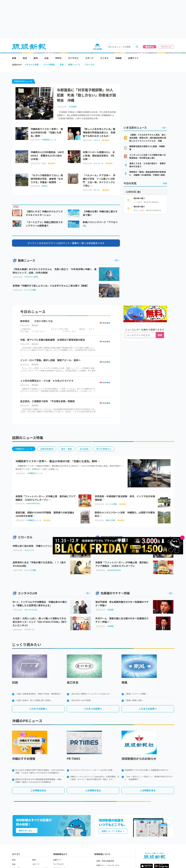Select the オキちゃん劇場 tag
The height and width of the screenshot is (868, 186).
click(32, 65)
